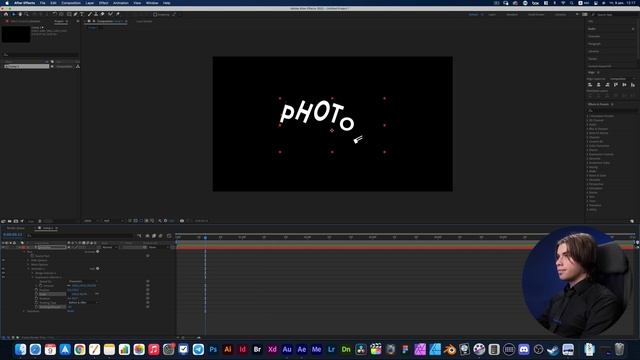Collapse the Text property group
The width and height of the screenshot is (640, 360).
24,252
